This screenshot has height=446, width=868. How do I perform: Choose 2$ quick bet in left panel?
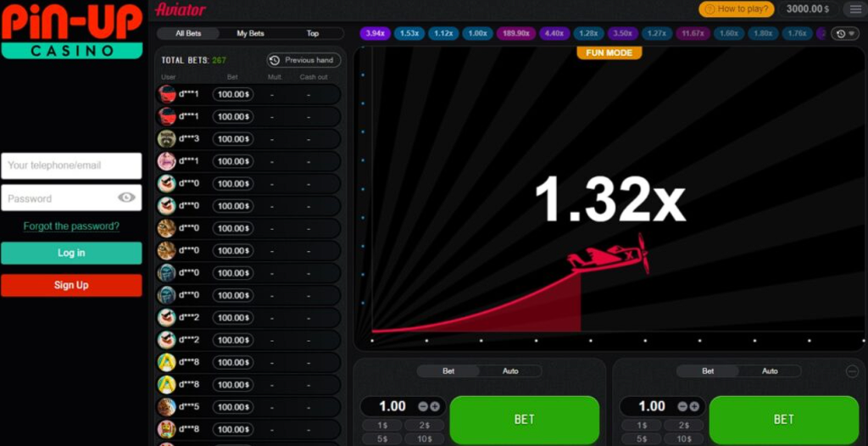click(424, 426)
